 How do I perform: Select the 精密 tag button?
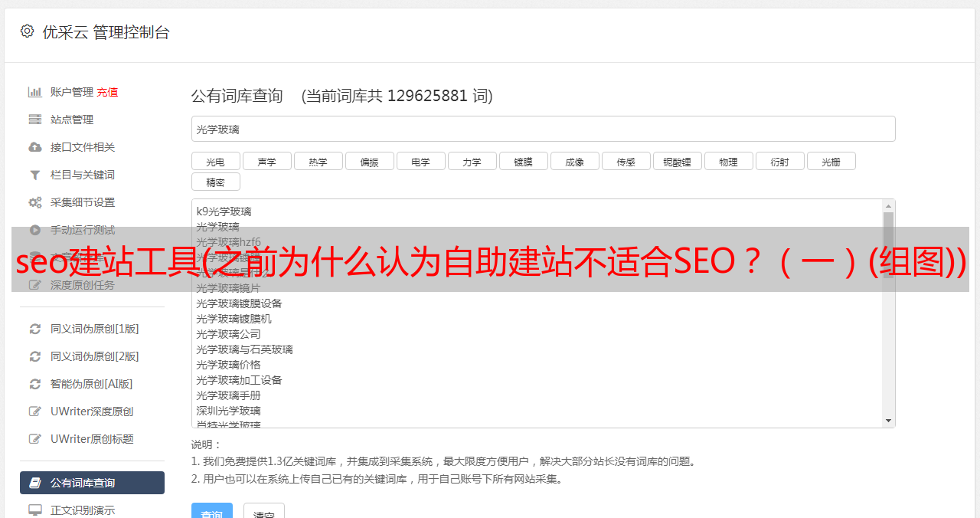pos(216,182)
